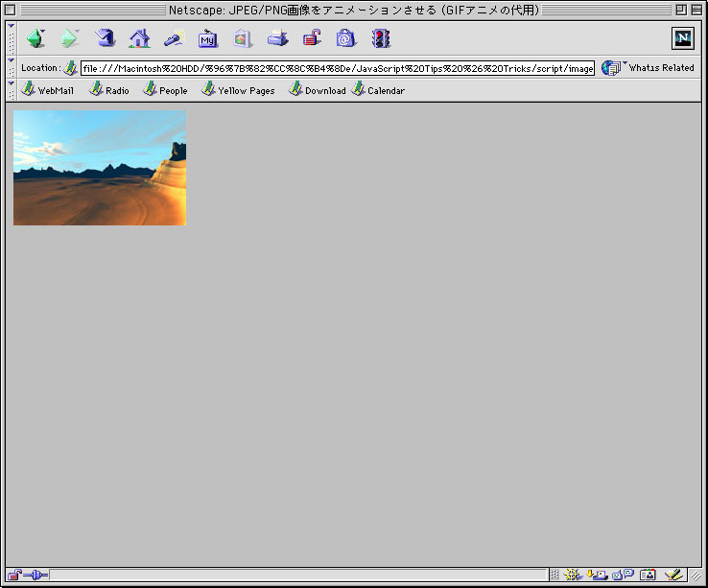This screenshot has height=588, width=708.
Task: Click the window close box
Action: click(x=10, y=10)
